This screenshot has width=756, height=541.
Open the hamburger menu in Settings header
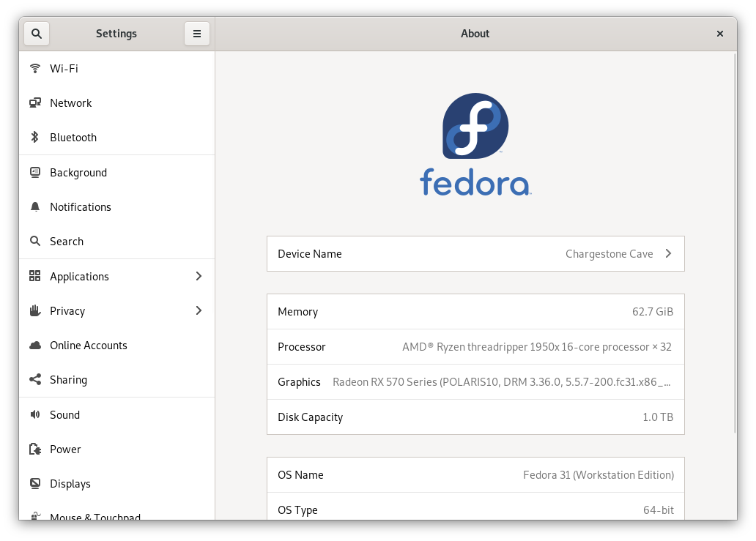[x=197, y=34]
